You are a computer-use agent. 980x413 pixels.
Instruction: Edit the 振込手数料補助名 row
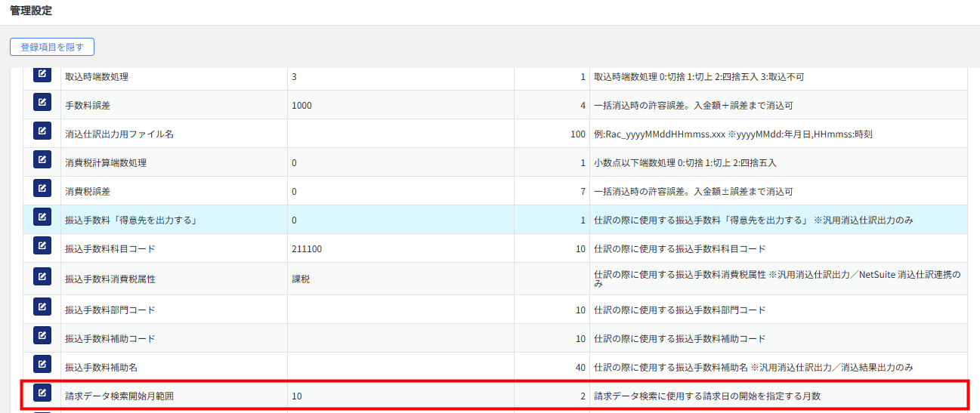pyautogui.click(x=42, y=364)
